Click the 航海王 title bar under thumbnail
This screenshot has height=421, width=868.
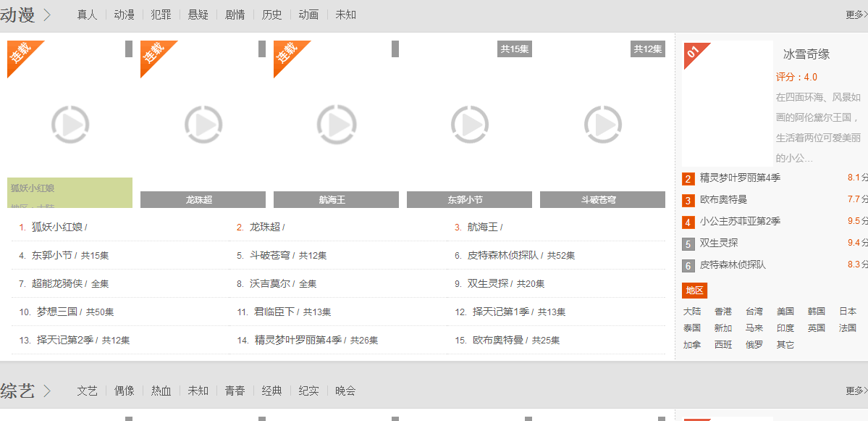click(x=336, y=199)
